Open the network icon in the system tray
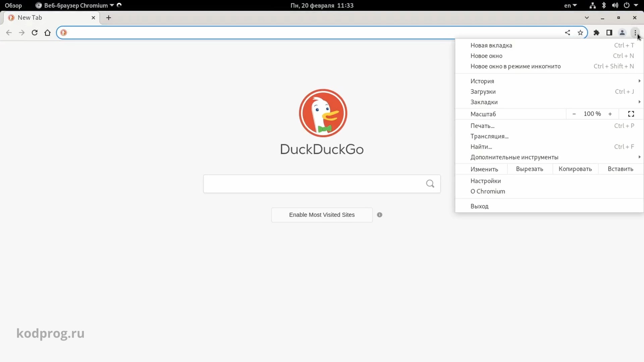 pyautogui.click(x=593, y=5)
